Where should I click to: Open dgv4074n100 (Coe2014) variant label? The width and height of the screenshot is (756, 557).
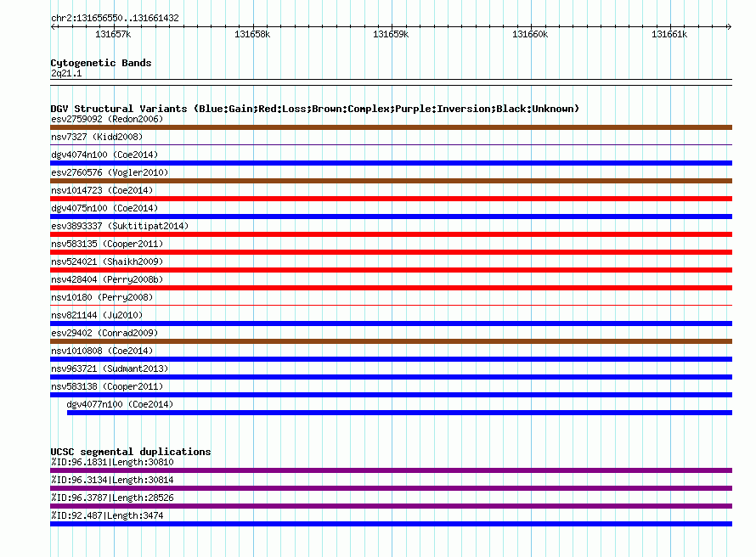coord(104,155)
